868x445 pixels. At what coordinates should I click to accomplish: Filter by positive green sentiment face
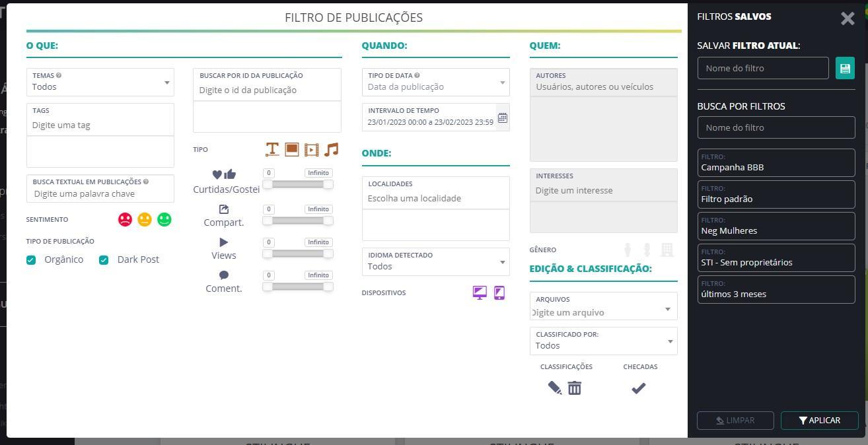click(164, 220)
